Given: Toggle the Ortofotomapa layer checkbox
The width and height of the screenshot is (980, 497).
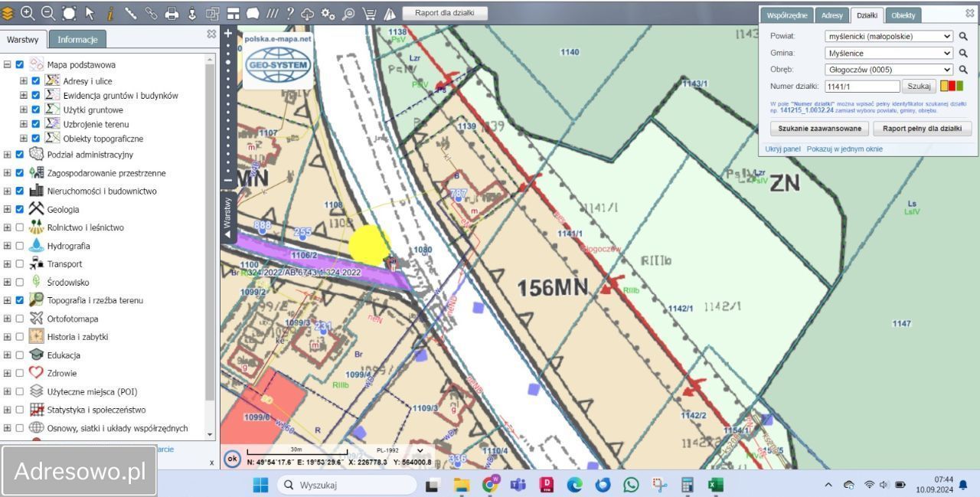Looking at the screenshot, I should pyautogui.click(x=20, y=319).
